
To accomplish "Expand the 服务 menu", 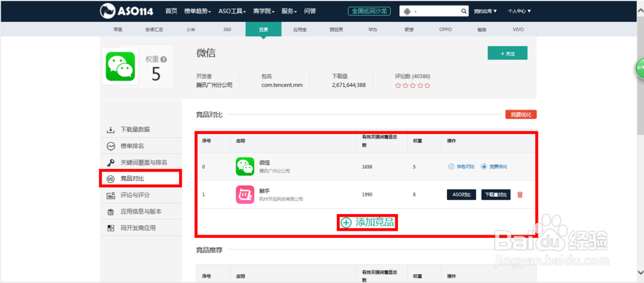I will point(289,11).
